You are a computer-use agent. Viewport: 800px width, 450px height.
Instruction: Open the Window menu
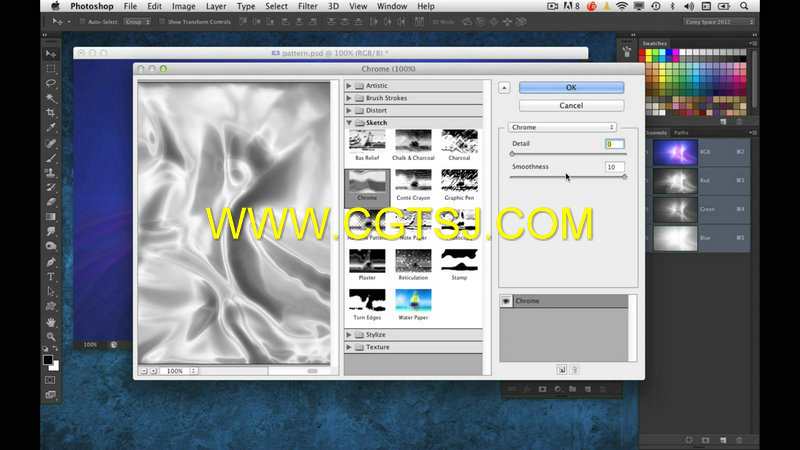click(392, 6)
